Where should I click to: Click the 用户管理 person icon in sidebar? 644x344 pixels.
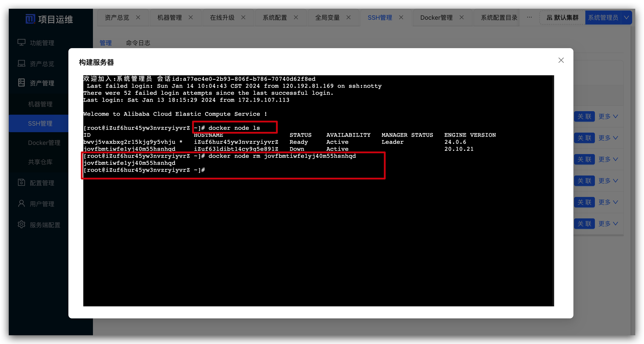point(21,204)
